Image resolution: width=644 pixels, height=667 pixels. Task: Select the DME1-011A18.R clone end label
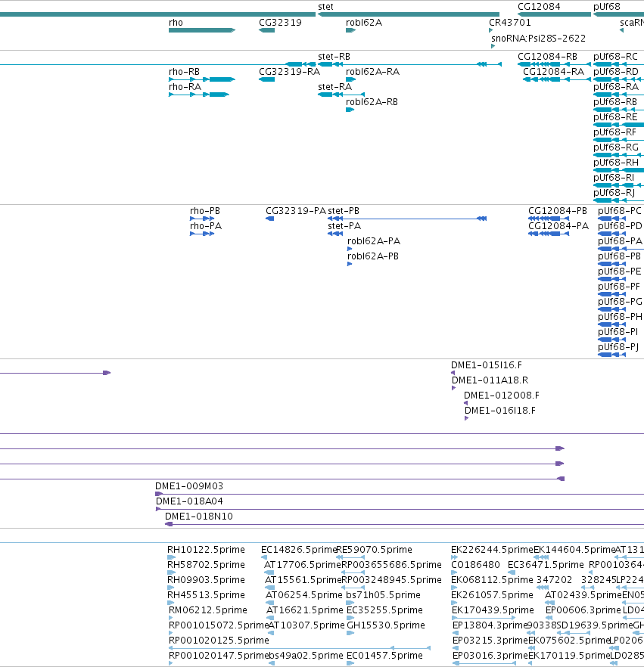pos(490,380)
